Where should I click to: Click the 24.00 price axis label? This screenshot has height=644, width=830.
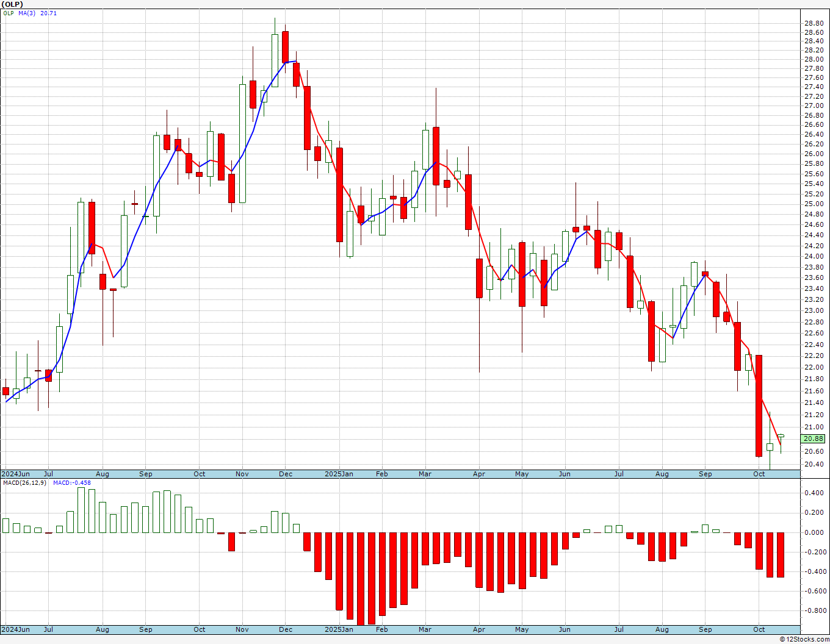pos(813,256)
